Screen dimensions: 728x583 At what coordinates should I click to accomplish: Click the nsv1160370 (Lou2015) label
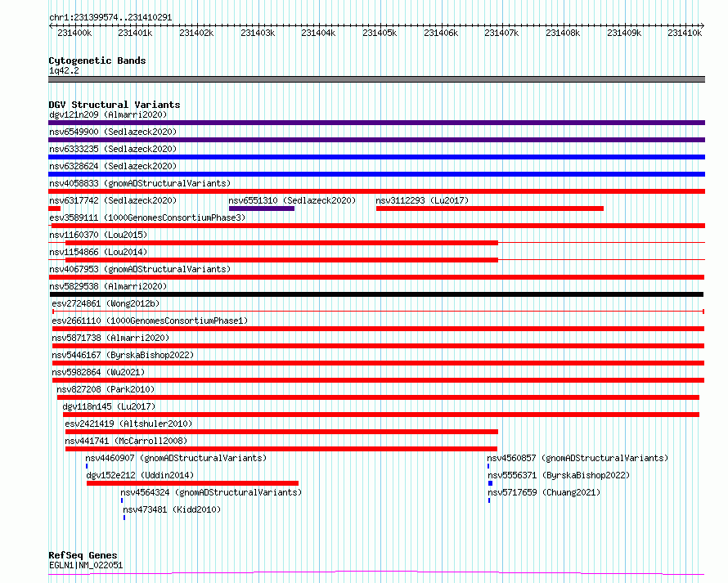click(98, 235)
